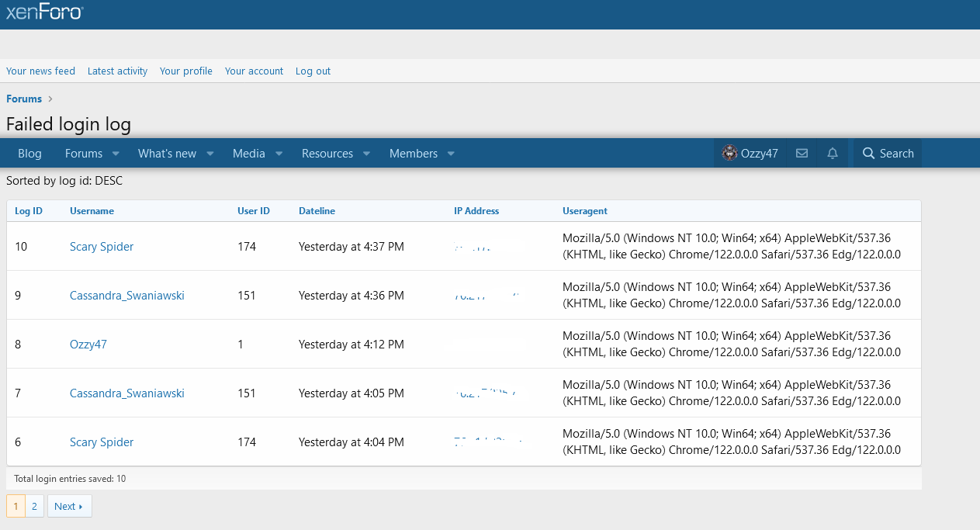This screenshot has width=980, height=530.
Task: Open Your news feed
Action: tap(40, 71)
